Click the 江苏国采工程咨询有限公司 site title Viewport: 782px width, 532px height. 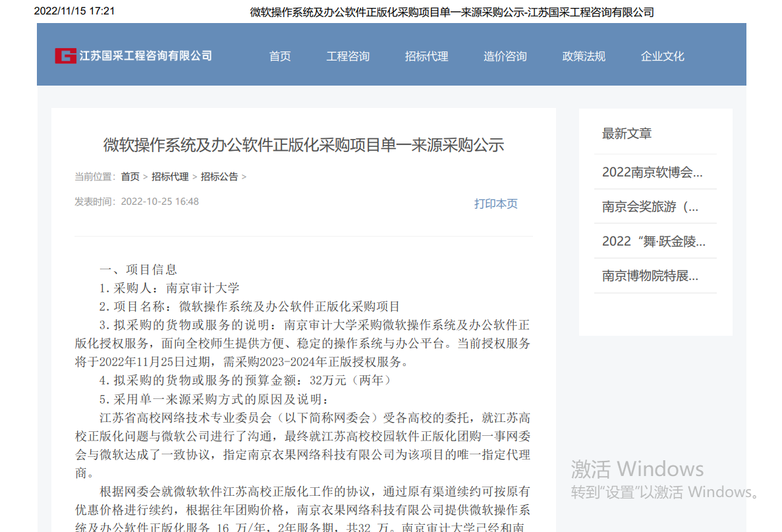146,56
